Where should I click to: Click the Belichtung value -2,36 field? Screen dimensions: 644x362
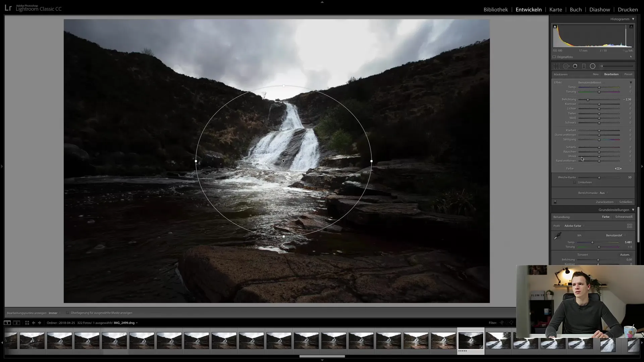click(x=627, y=100)
